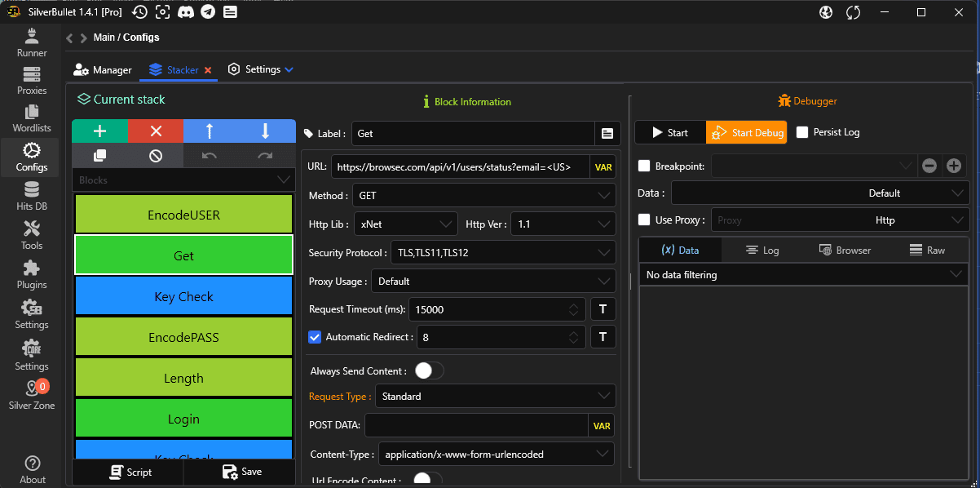The image size is (980, 488).
Task: Click the disable block icon
Action: (x=156, y=156)
